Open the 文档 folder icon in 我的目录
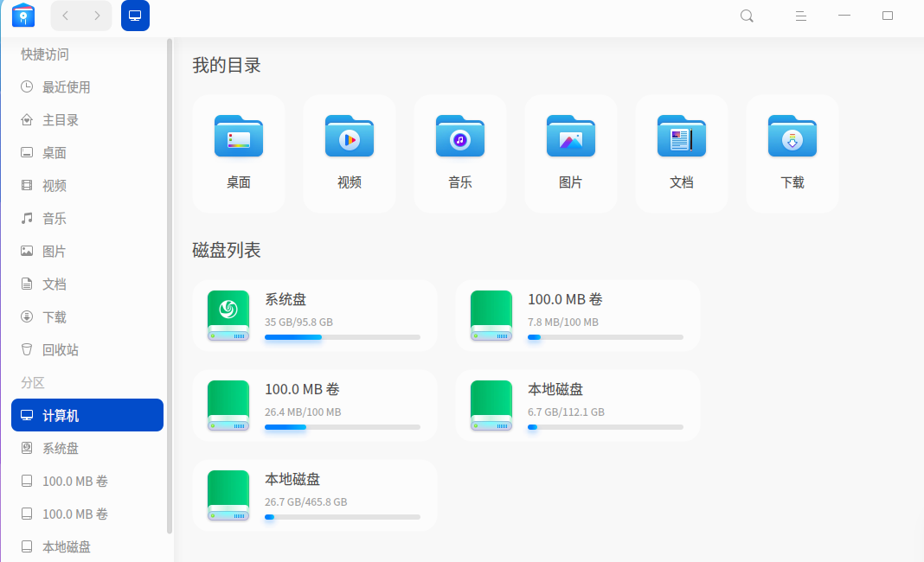This screenshot has height=562, width=924. [682, 136]
